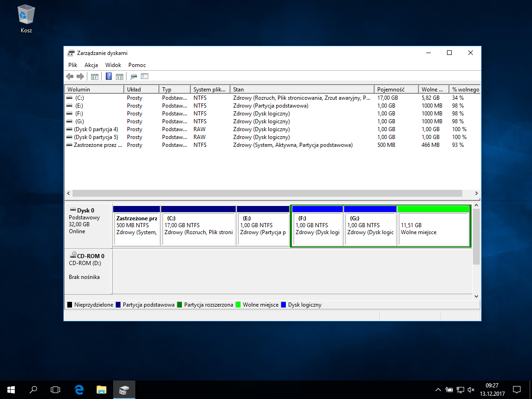The image size is (532, 399).
Task: Click the Rescan disks toolbar icon
Action: pos(133,76)
